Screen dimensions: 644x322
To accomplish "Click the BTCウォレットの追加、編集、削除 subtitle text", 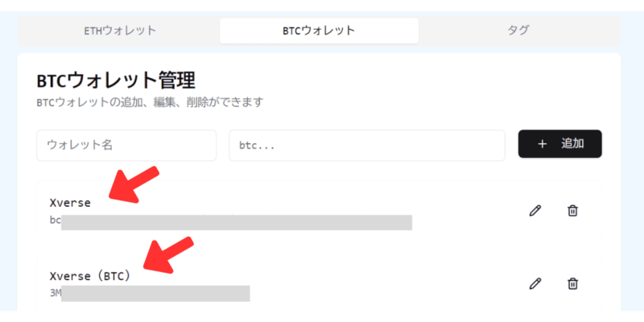I will point(150,102).
